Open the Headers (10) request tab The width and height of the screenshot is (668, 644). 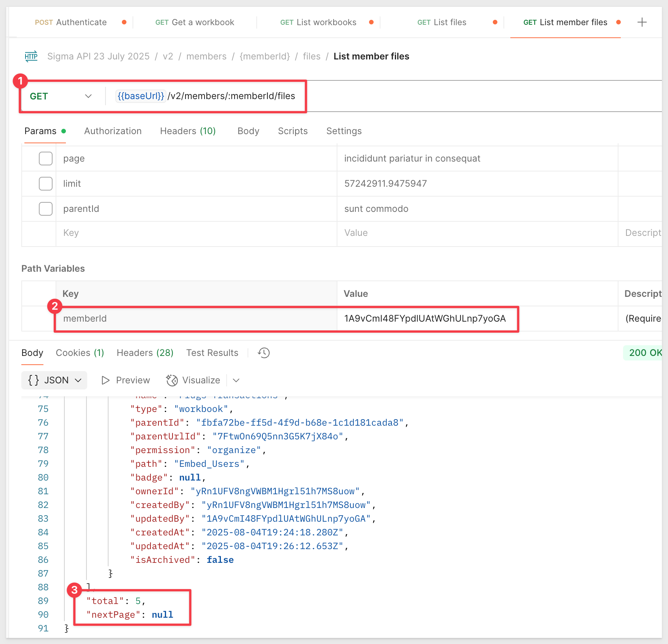[188, 131]
